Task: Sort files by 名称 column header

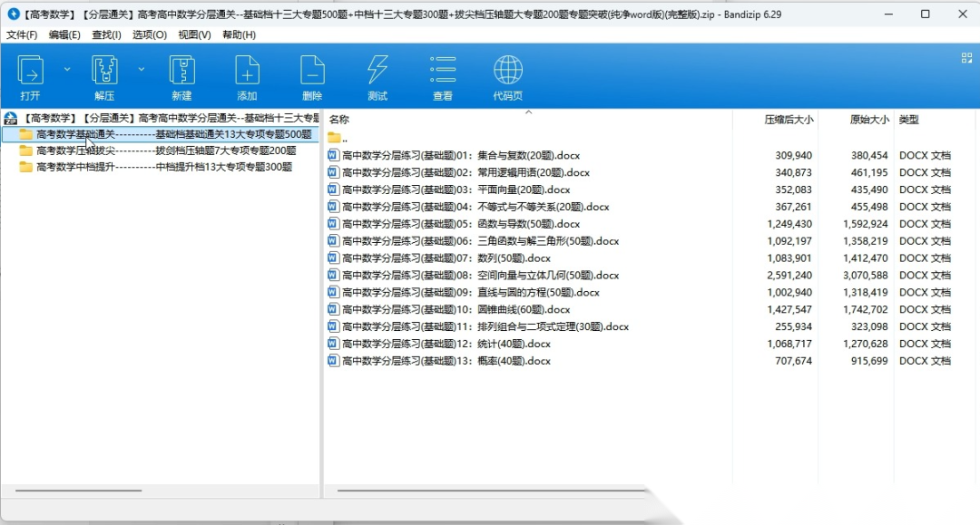Action: pyautogui.click(x=339, y=120)
